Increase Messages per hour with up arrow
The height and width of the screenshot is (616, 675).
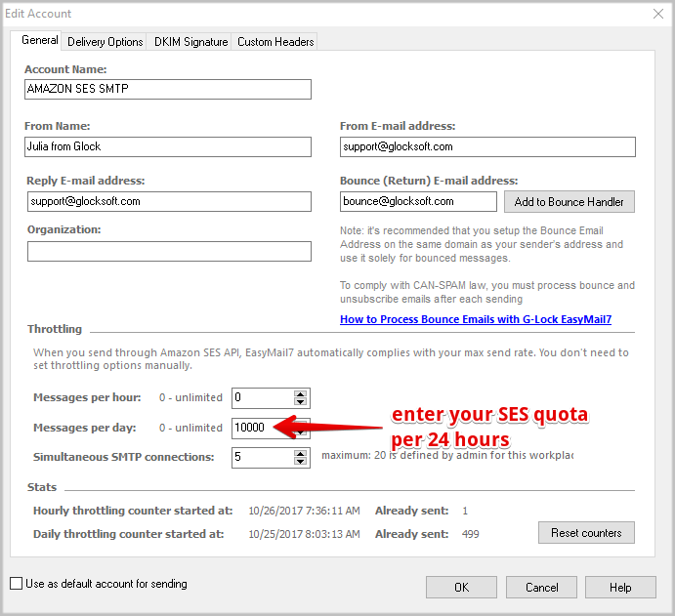point(300,393)
